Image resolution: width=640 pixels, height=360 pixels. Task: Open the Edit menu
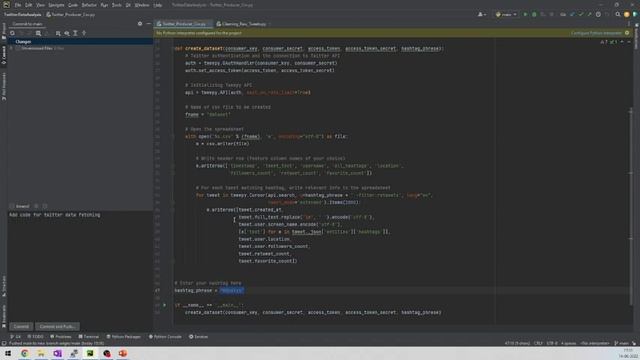28,5
